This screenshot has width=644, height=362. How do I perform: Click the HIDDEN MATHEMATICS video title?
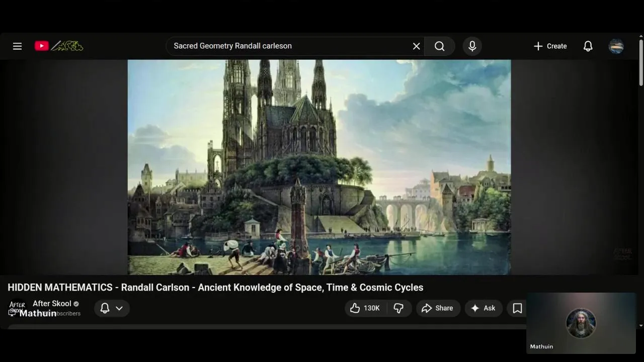click(215, 288)
